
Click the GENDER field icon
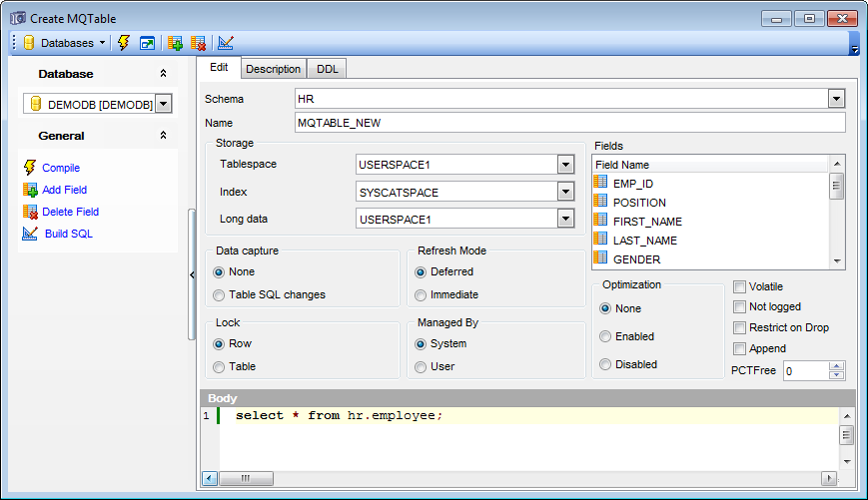tap(600, 257)
